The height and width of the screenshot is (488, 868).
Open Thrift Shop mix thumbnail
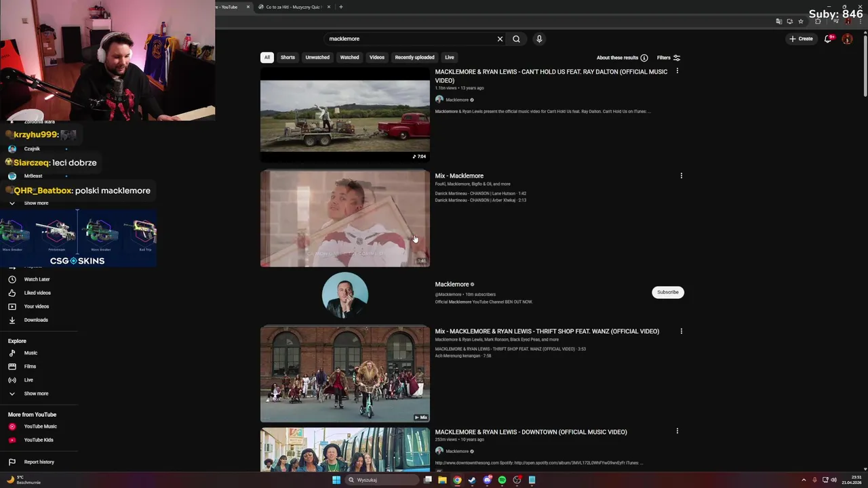point(344,374)
